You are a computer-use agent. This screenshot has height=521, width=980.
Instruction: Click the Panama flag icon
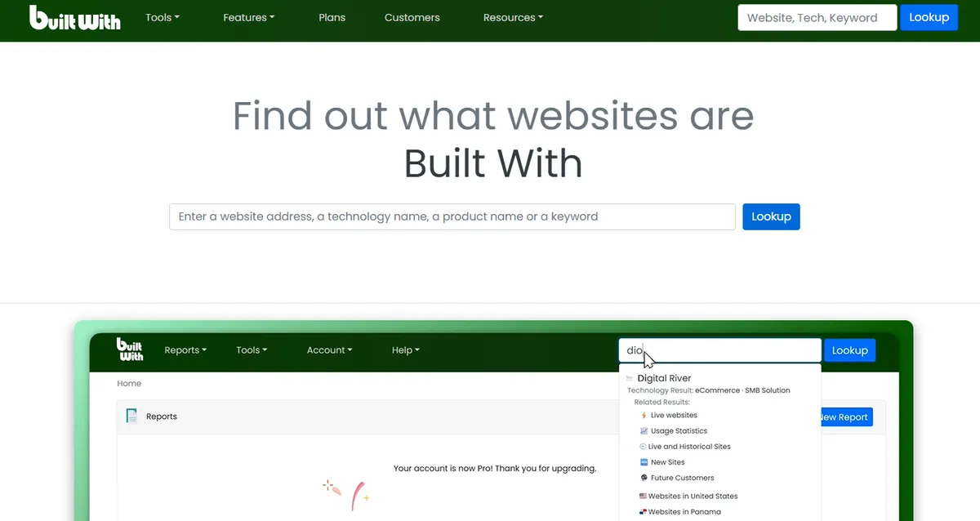(x=643, y=512)
